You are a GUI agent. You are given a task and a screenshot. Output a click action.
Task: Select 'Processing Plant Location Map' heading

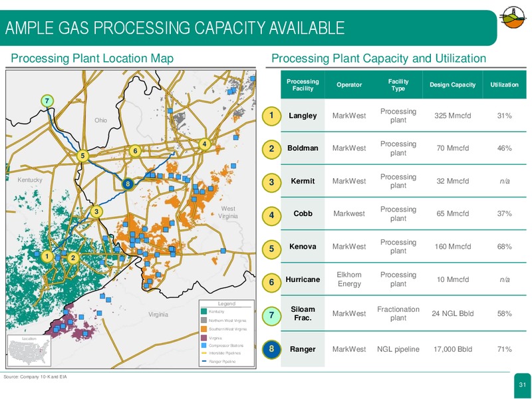pos(92,59)
